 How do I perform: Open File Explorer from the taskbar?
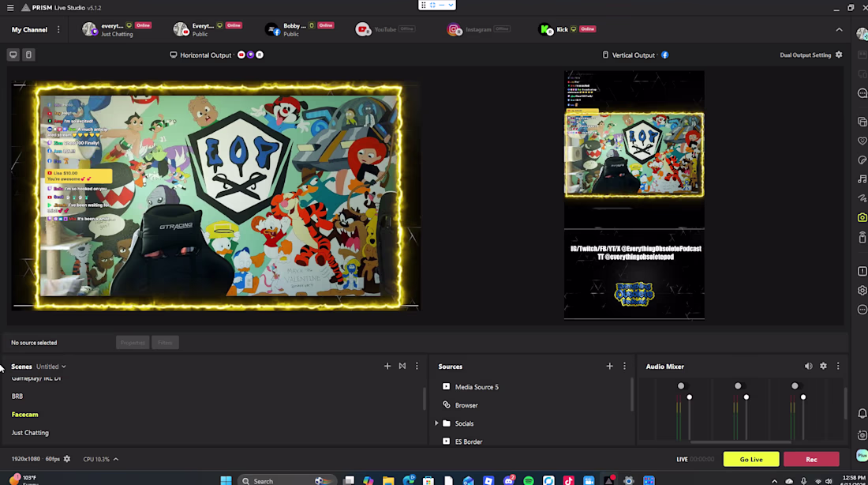pyautogui.click(x=388, y=480)
